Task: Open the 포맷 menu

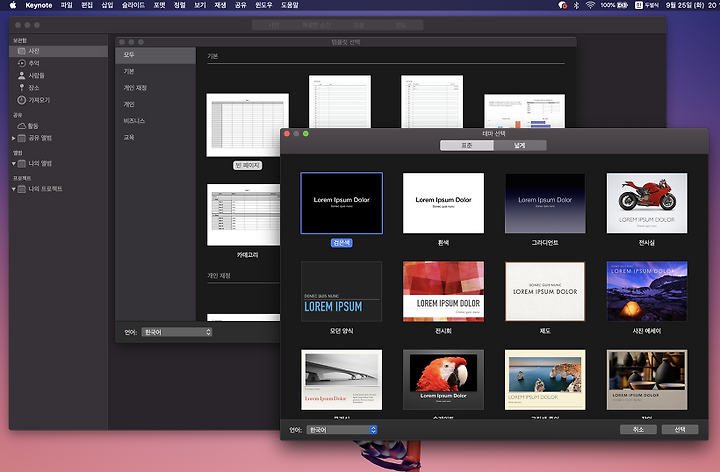Action: [x=159, y=5]
